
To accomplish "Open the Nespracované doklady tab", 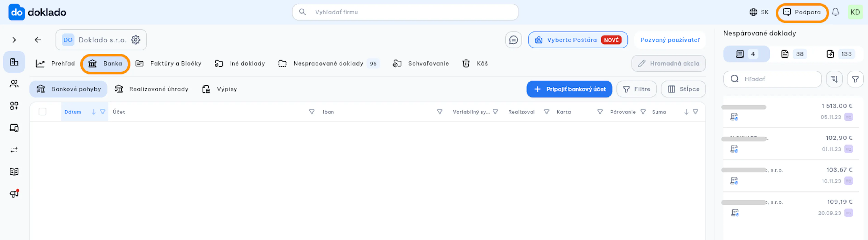I will click(x=328, y=63).
